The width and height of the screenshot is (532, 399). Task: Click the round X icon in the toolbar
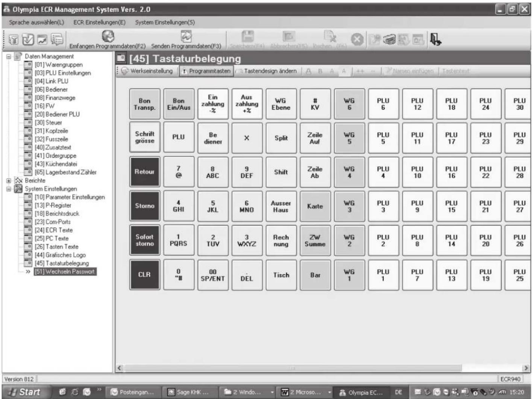[x=357, y=39]
